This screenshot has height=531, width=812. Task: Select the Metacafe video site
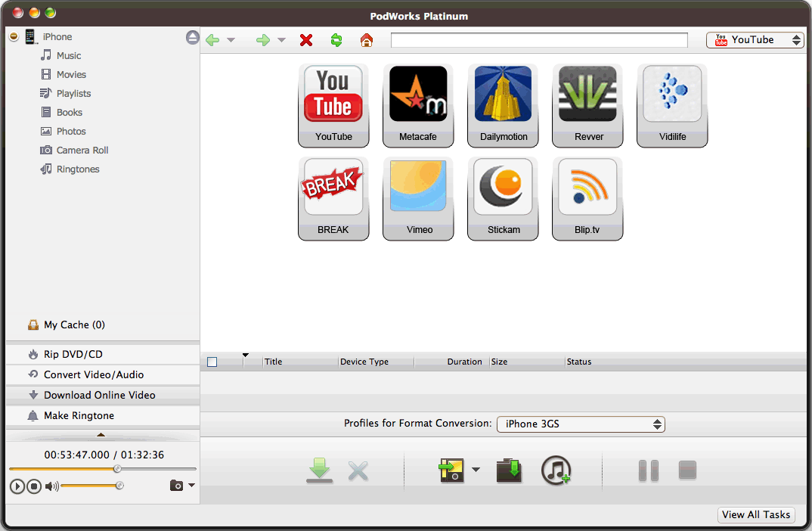418,104
